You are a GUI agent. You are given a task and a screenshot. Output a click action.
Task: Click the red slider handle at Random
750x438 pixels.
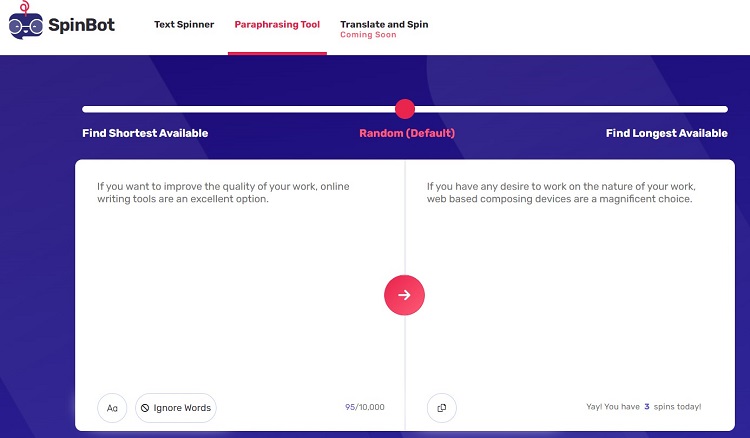click(405, 109)
